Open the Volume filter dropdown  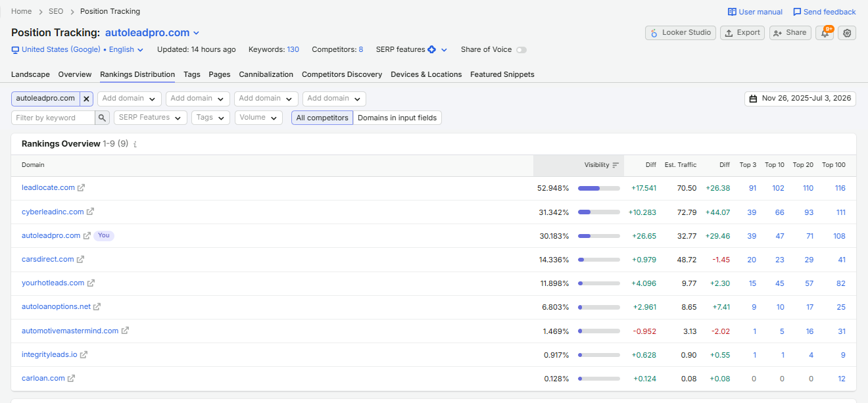258,118
